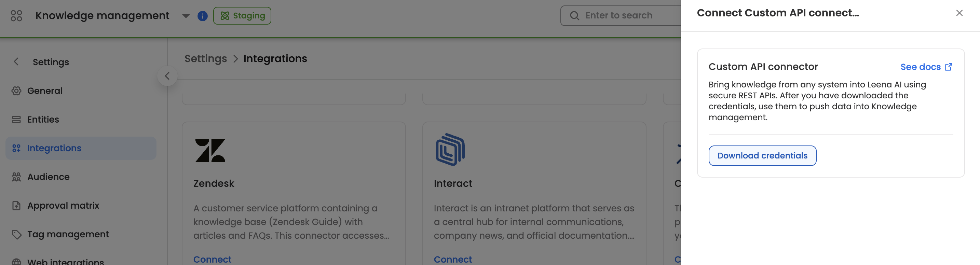Screen dimensions: 980x265
Task: Click the Custom API connector heading
Action: click(x=763, y=67)
